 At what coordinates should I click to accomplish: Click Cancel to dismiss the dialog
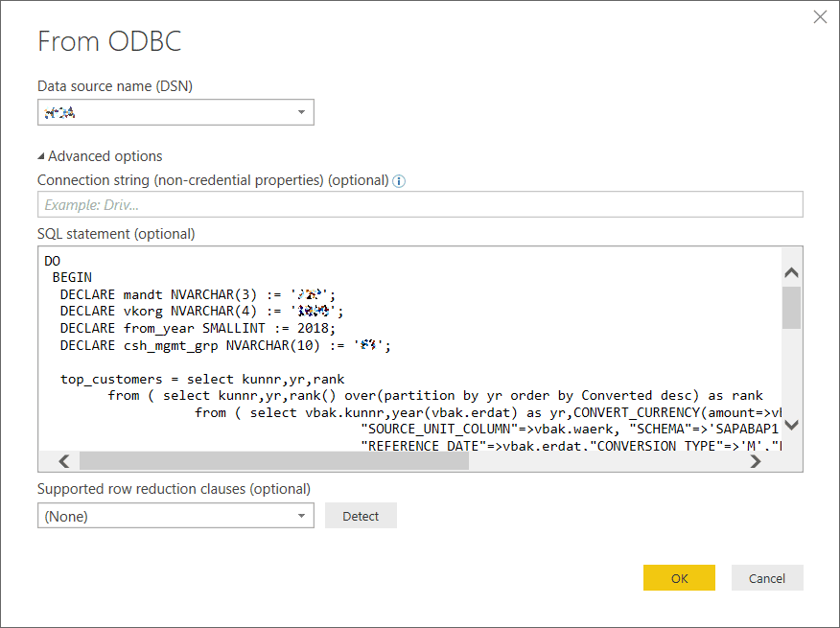[767, 578]
